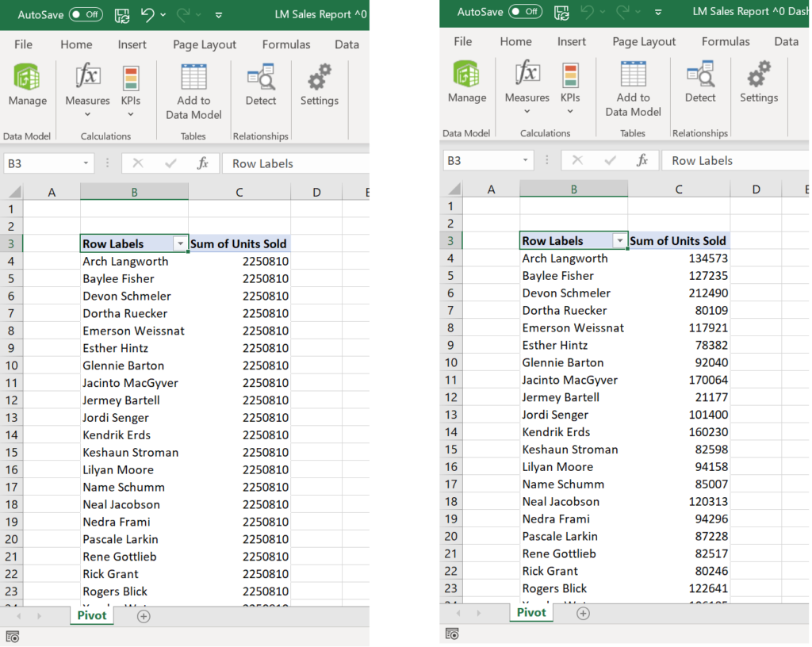Open Page Layout tab in right window
The image size is (812, 647).
[644, 41]
